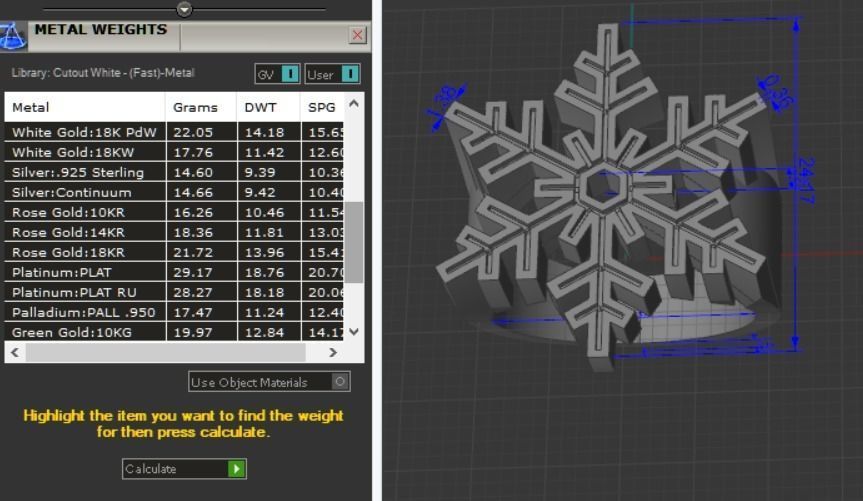Click the panel collapse arrow at top
This screenshot has height=501, width=863.
pos(184,9)
